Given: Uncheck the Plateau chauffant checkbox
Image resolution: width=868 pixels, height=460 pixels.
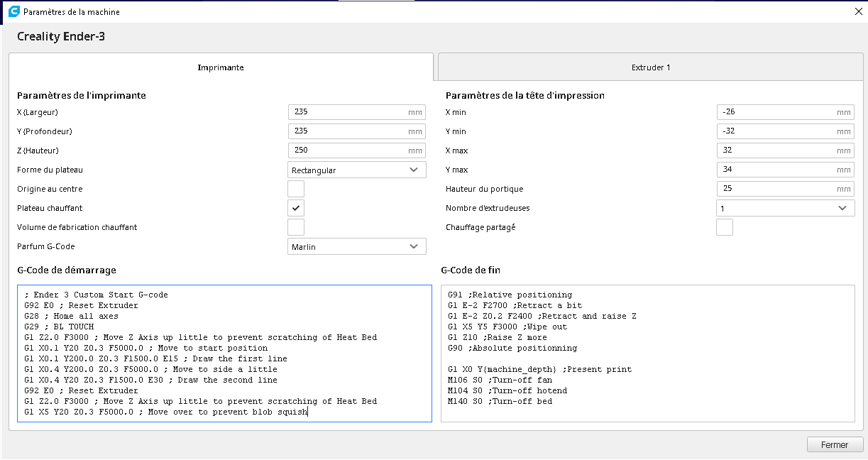Looking at the screenshot, I should click(296, 208).
